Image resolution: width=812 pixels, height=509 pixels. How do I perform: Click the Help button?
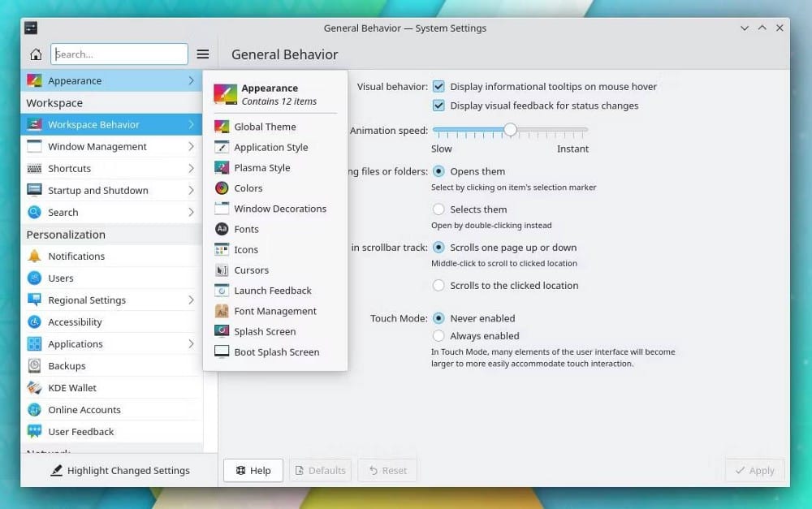[253, 470]
